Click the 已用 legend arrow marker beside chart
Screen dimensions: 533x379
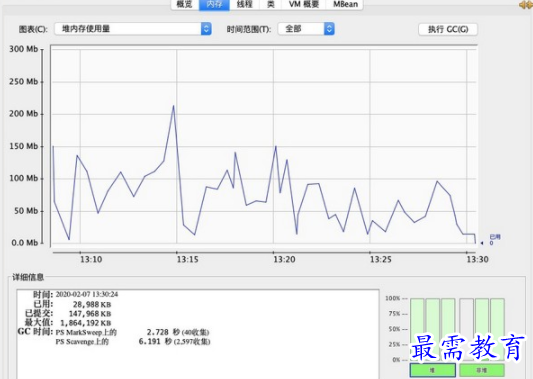(482, 243)
